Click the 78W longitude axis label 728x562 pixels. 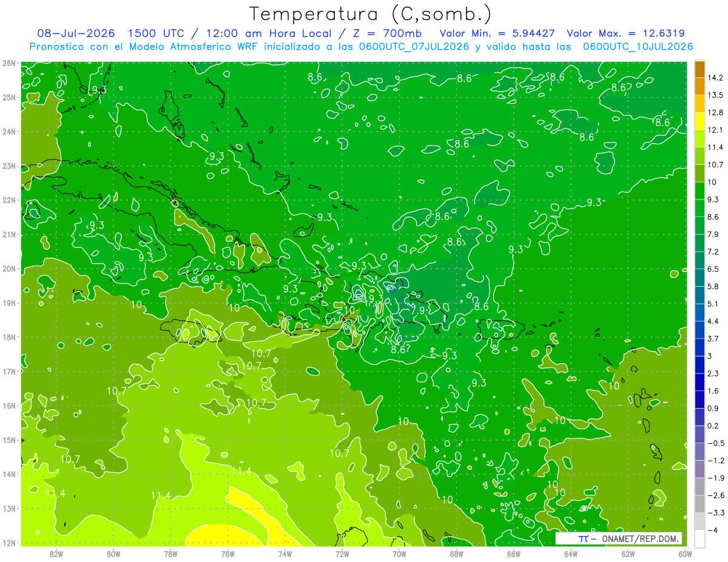pos(170,554)
